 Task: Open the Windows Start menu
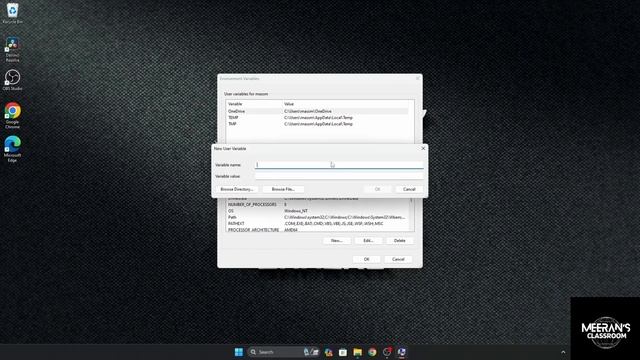[x=239, y=352]
